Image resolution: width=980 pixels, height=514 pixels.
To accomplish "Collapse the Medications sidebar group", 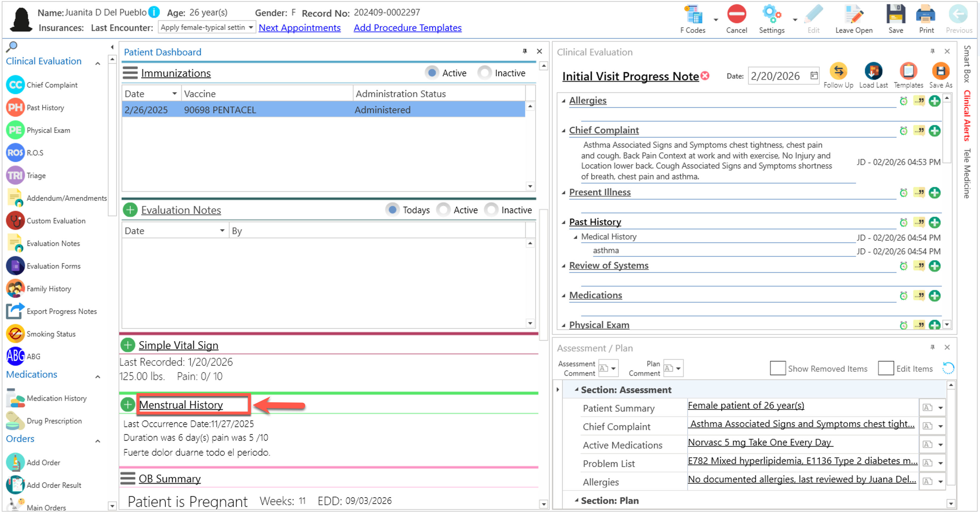I will pyautogui.click(x=97, y=377).
